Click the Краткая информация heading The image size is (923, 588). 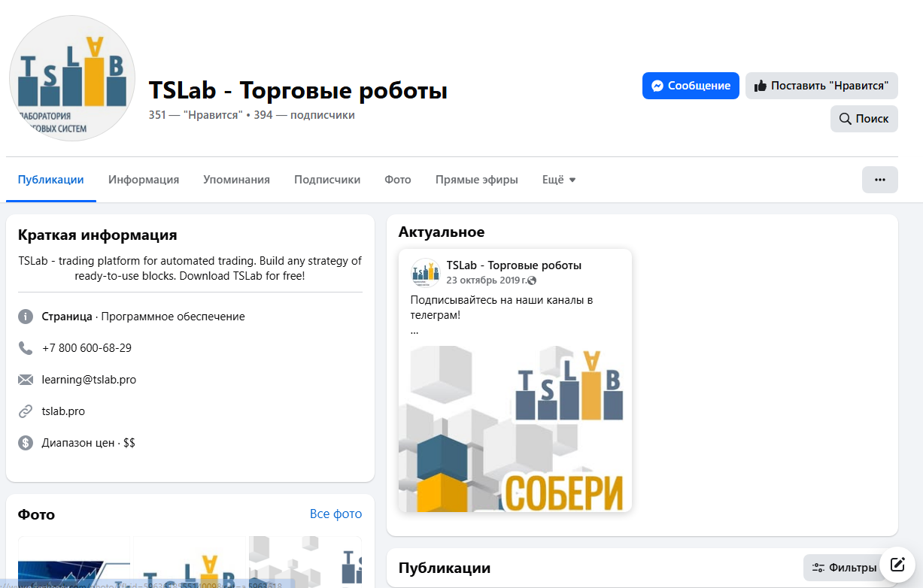98,235
